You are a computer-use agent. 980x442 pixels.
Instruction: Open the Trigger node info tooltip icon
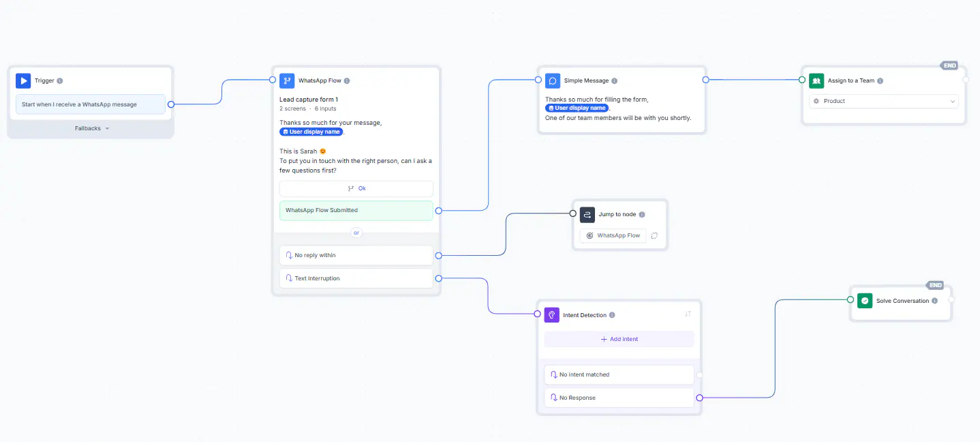point(60,80)
